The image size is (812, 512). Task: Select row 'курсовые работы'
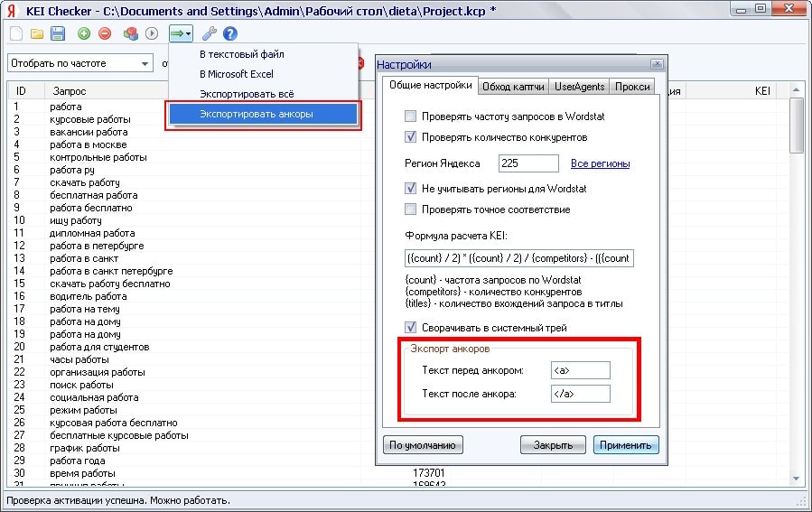[90, 119]
